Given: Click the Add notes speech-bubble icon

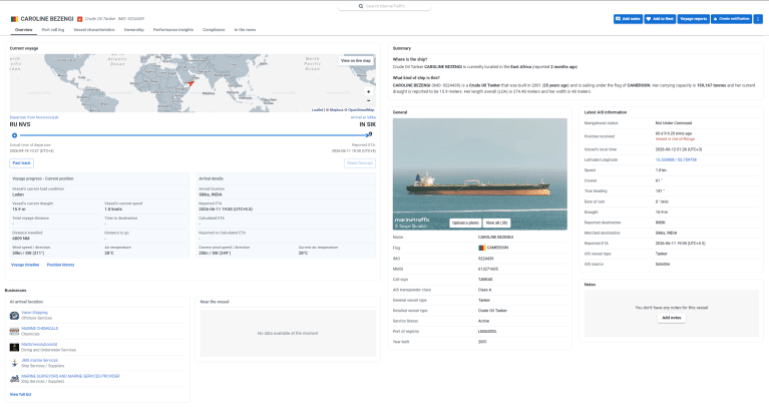Looking at the screenshot, I should 618,19.
